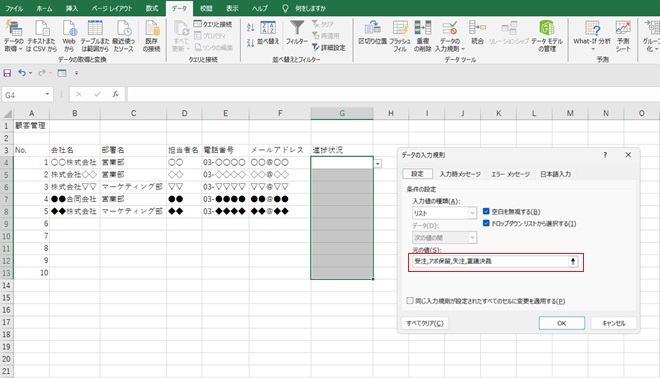The height and width of the screenshot is (378, 660).
Task: Open Input Message (入力時メッセージ) dialog tab
Action: pos(460,174)
